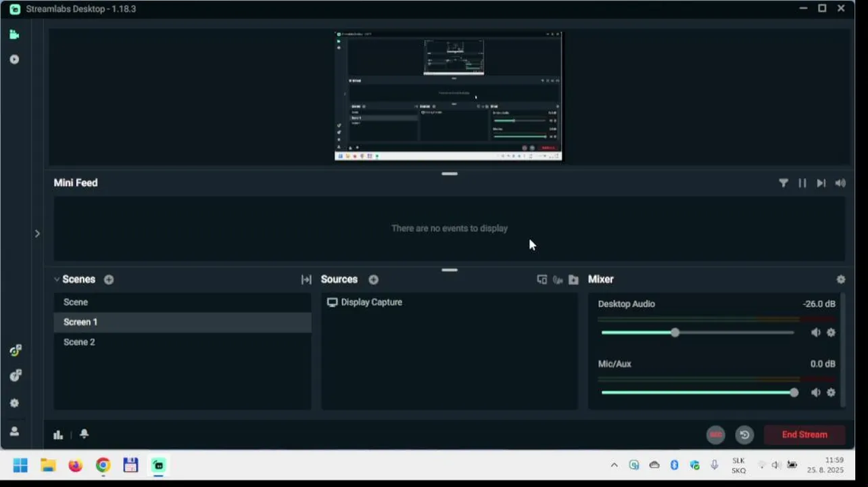The width and height of the screenshot is (868, 487).
Task: Select the Screen 1 scene
Action: click(183, 322)
